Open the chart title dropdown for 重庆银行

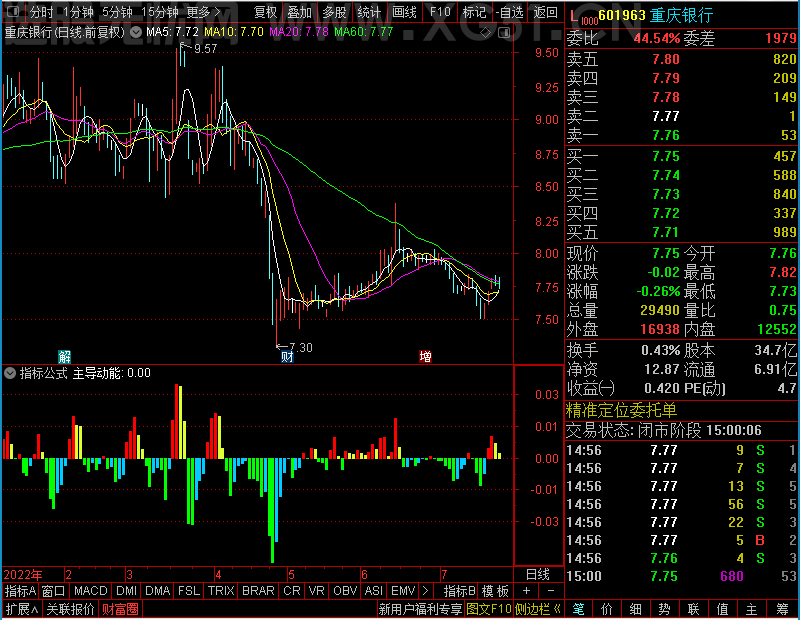[136, 33]
